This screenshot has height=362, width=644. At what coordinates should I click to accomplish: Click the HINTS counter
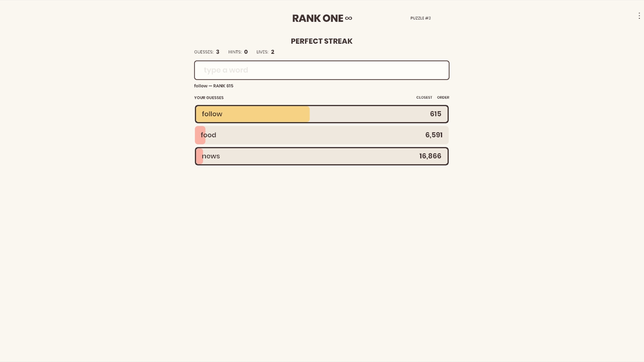coord(238,52)
